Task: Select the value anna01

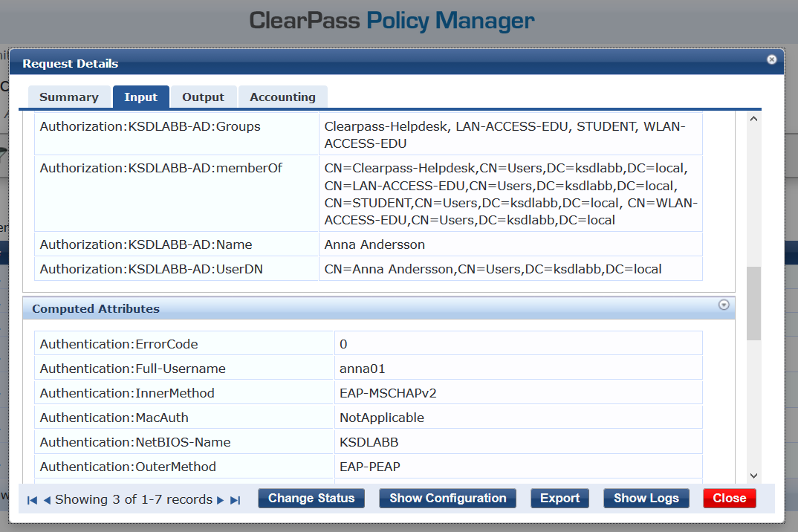Action: (363, 369)
